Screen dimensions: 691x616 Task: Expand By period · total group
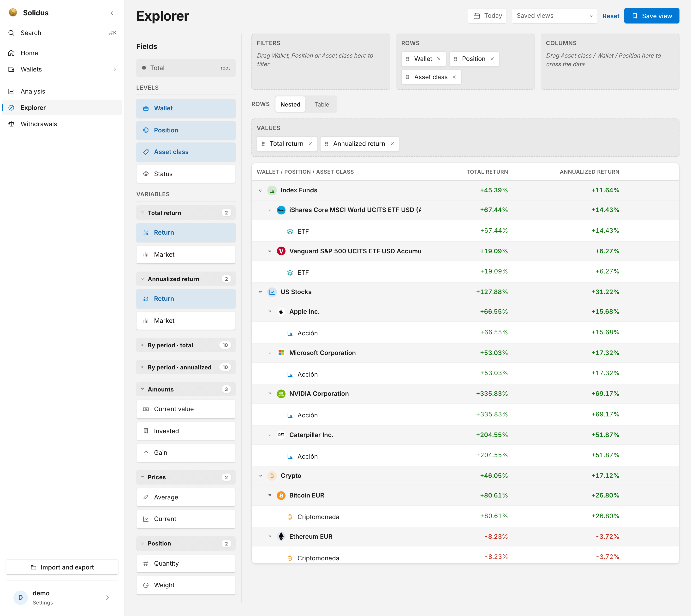pyautogui.click(x=185, y=345)
